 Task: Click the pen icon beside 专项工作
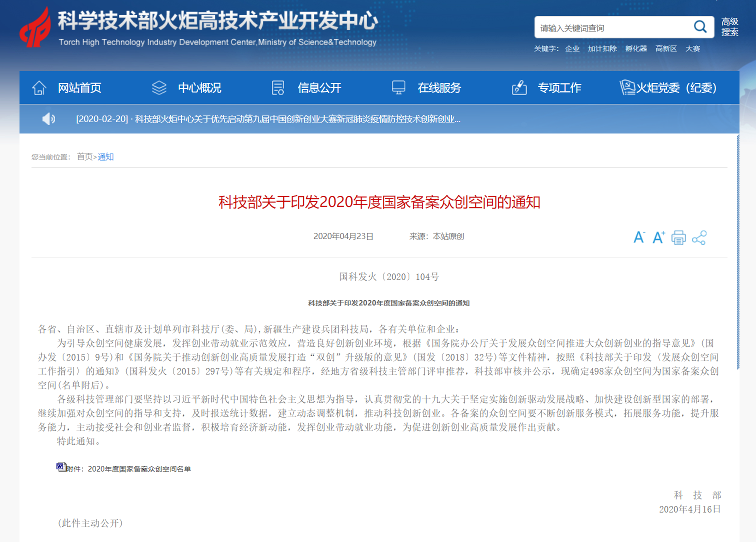pos(519,88)
